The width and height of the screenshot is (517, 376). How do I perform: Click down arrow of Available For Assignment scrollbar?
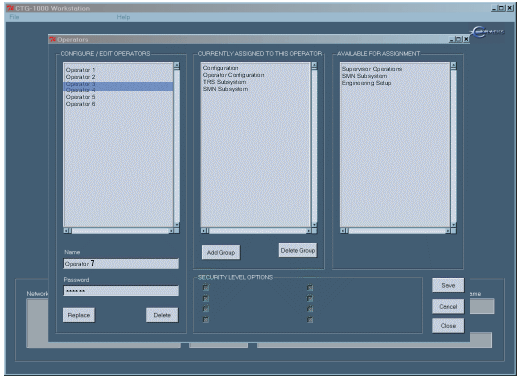[x=453, y=224]
